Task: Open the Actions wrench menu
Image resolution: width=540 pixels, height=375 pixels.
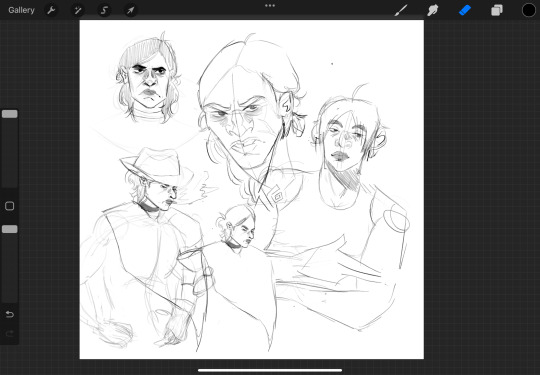Action: click(51, 10)
